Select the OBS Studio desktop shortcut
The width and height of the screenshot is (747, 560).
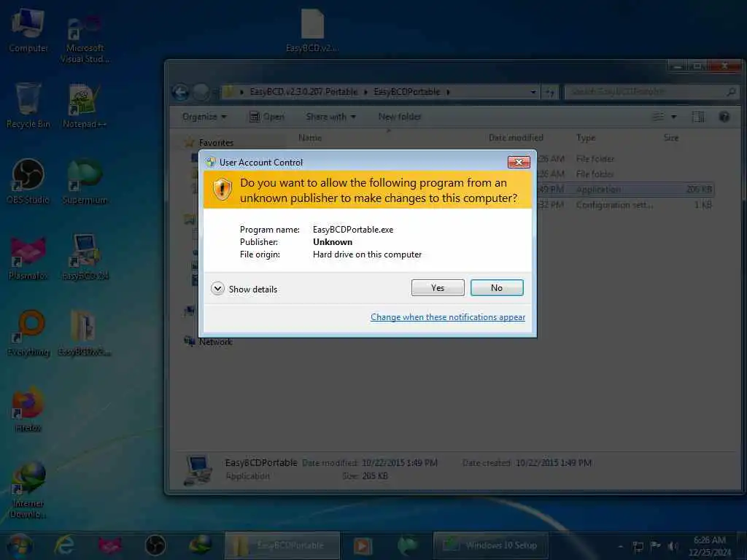coord(28,181)
